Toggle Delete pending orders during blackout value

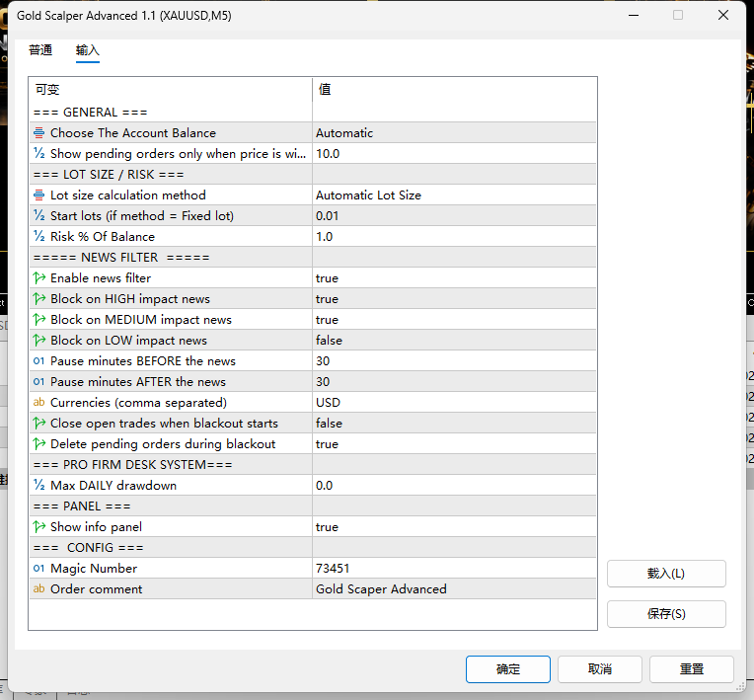[x=454, y=443]
